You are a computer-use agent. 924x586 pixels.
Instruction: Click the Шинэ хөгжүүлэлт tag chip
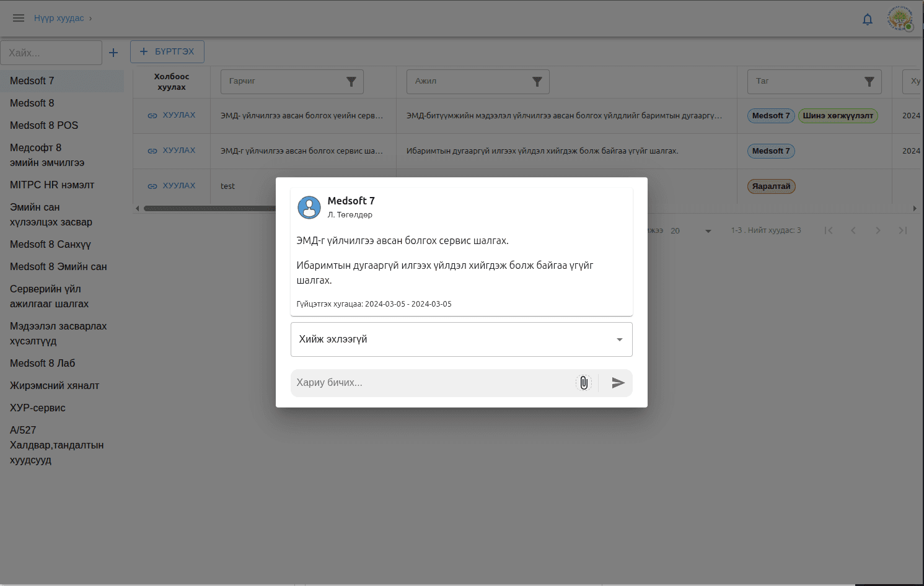[837, 116]
